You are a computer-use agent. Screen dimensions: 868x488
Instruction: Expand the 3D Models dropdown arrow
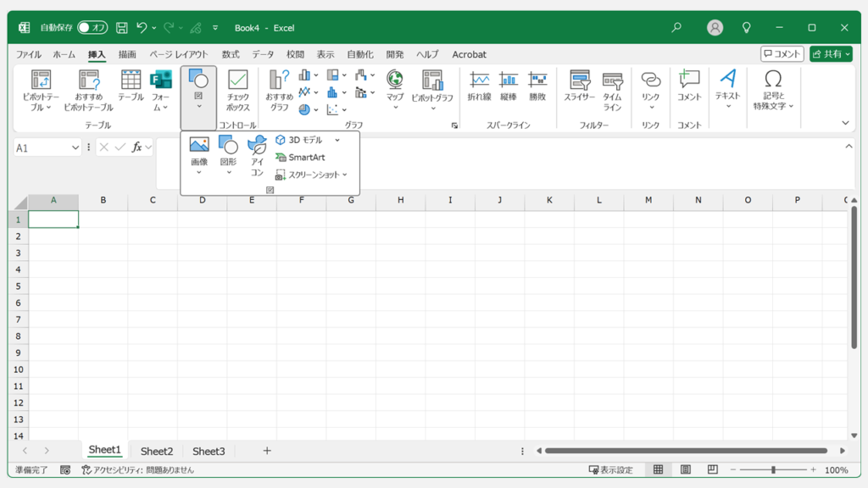(337, 140)
